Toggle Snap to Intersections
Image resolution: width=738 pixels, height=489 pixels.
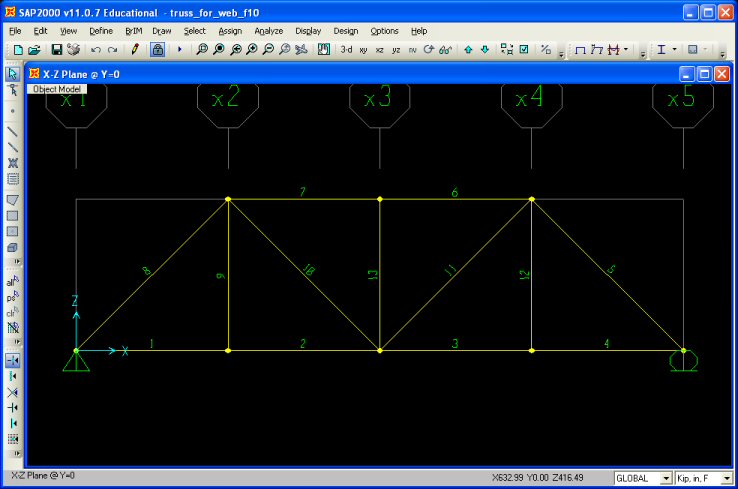pos(13,392)
